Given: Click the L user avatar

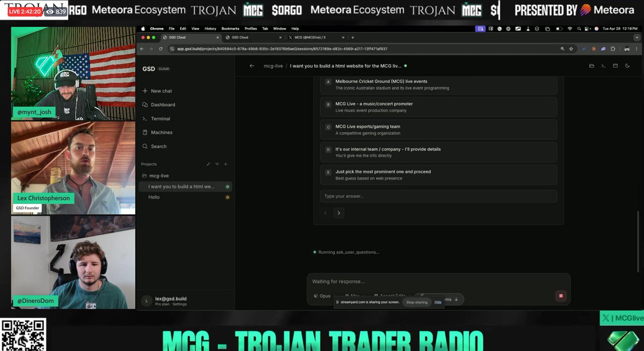Looking at the screenshot, I should point(146,301).
